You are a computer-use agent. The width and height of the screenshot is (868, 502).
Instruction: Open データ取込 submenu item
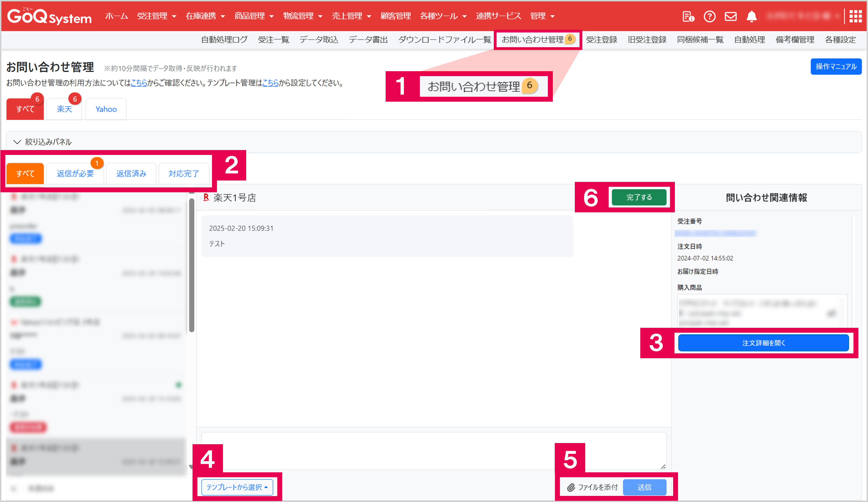coord(319,40)
